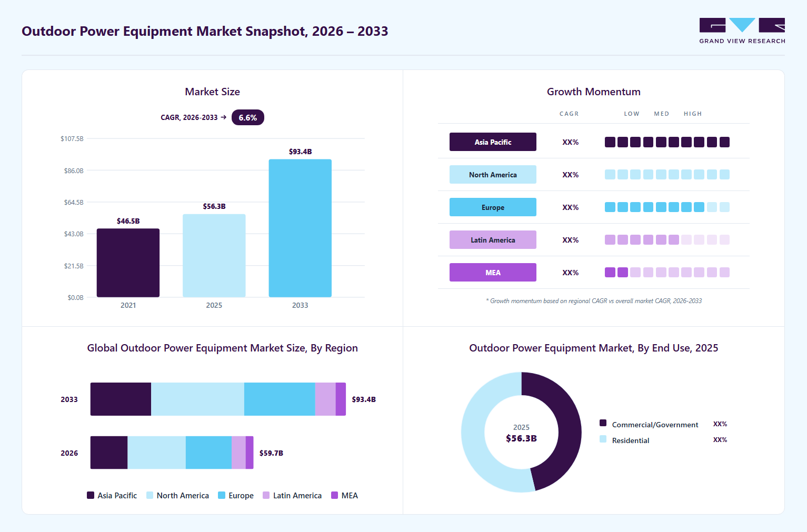
Task: Select the Asia Pacific region label
Action: pyautogui.click(x=493, y=142)
